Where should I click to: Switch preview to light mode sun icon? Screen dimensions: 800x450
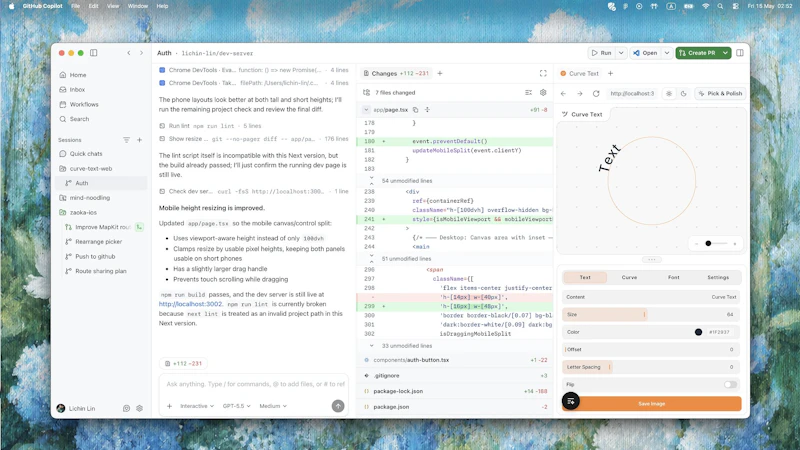pos(669,93)
